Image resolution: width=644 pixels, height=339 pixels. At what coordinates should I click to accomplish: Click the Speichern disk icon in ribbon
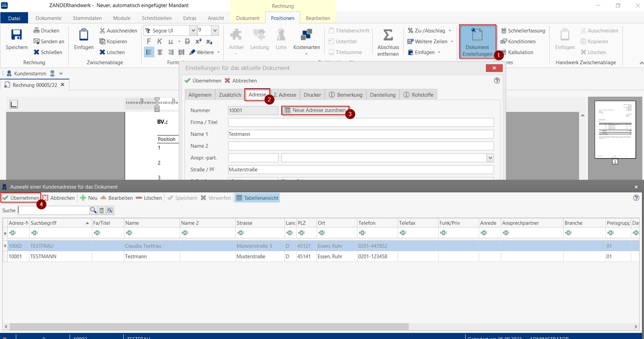[16, 35]
